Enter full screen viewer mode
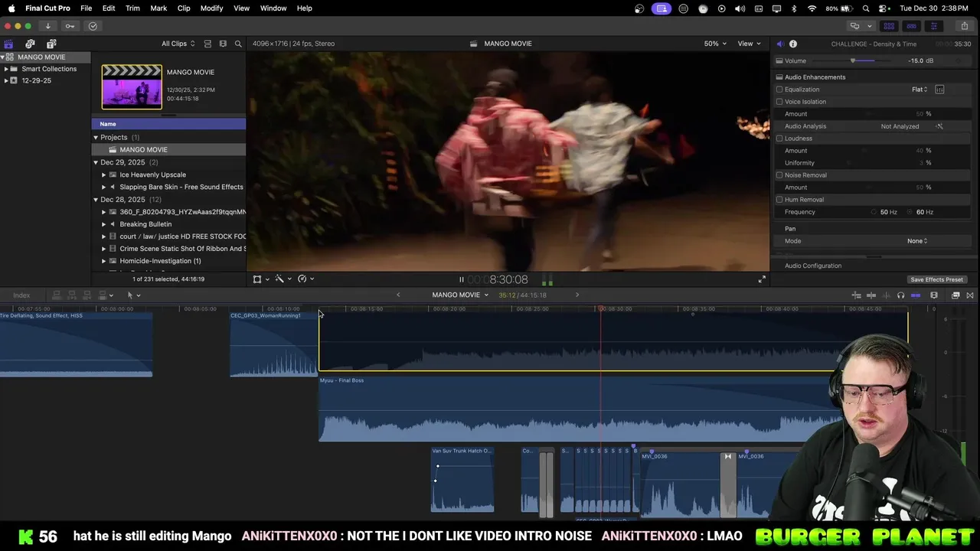The height and width of the screenshot is (551, 980). pyautogui.click(x=762, y=279)
